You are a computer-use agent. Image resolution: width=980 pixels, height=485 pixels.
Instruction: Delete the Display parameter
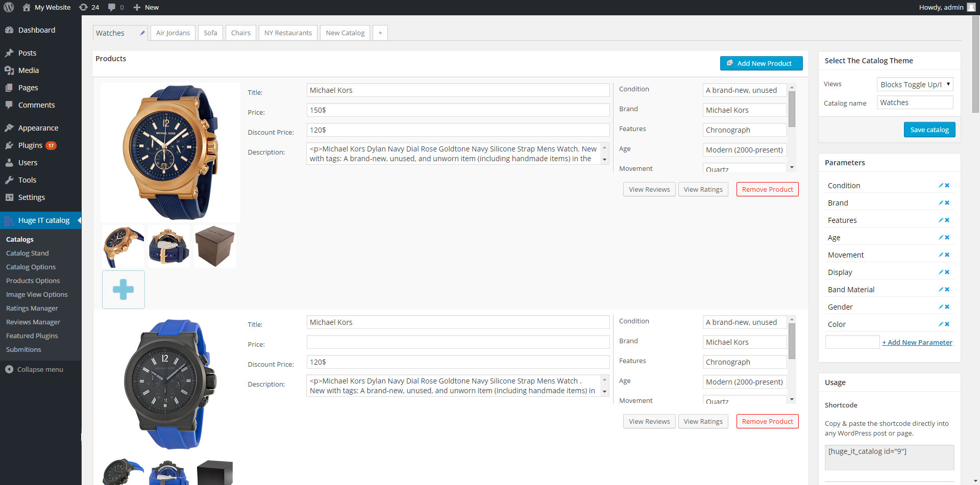(x=947, y=272)
